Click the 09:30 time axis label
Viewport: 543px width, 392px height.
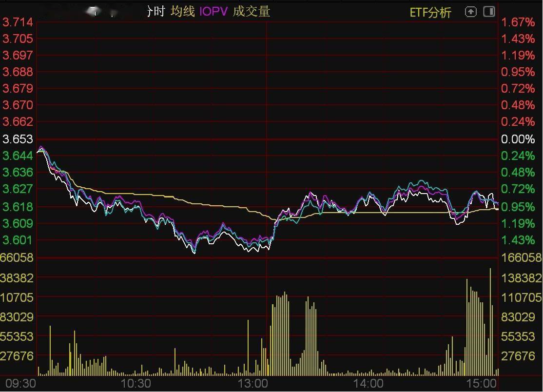(x=21, y=383)
